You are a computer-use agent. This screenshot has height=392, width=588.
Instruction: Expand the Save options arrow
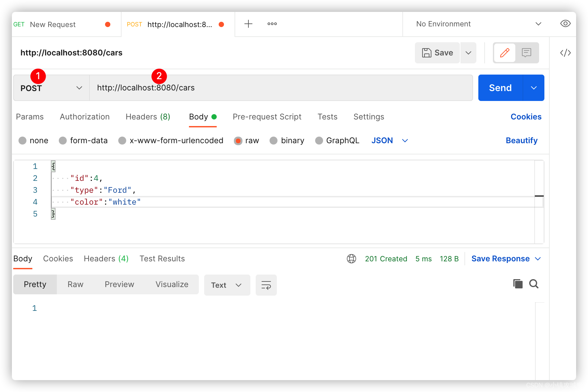[468, 53]
